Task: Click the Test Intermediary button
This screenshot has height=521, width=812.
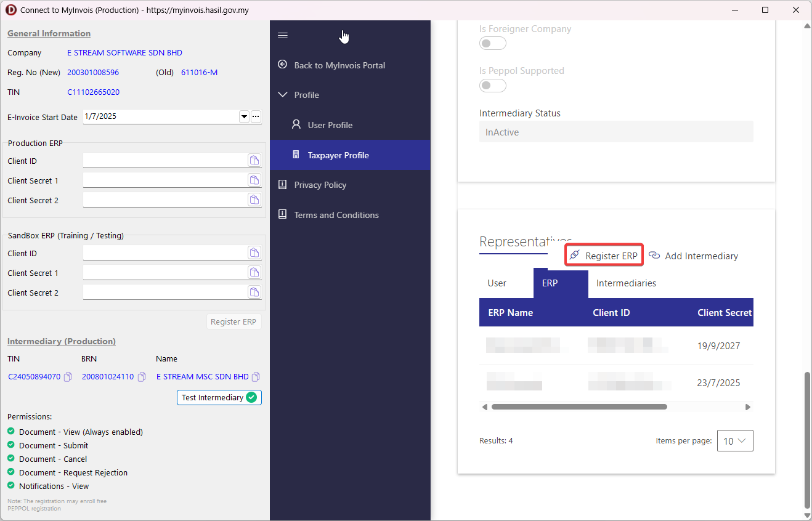Action: point(219,397)
